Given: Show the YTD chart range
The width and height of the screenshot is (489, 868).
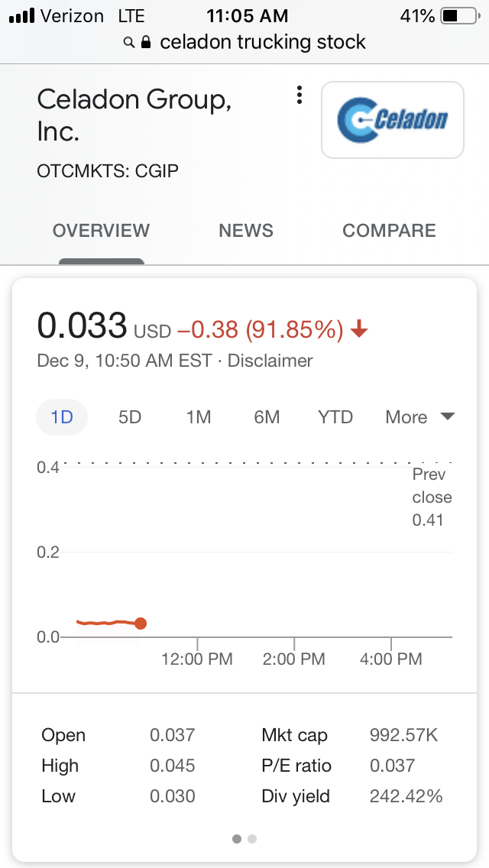Looking at the screenshot, I should tap(335, 417).
